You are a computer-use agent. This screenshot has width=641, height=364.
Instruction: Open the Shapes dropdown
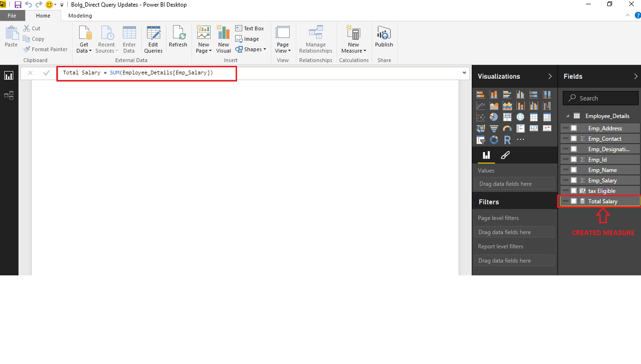click(251, 49)
